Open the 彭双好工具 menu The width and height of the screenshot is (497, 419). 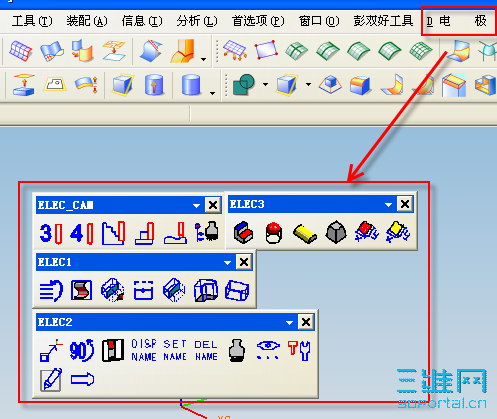(383, 21)
